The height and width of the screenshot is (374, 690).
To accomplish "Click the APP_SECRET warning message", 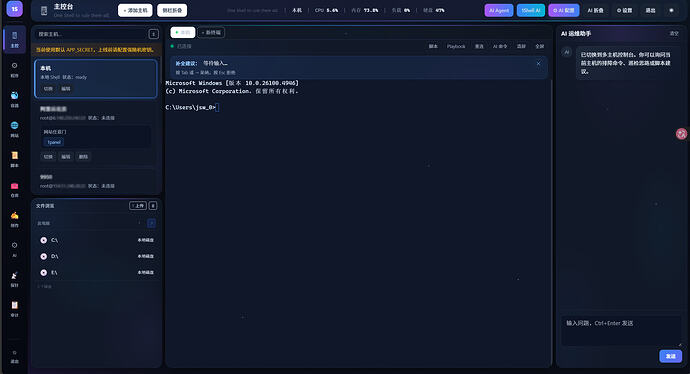I will coord(95,50).
